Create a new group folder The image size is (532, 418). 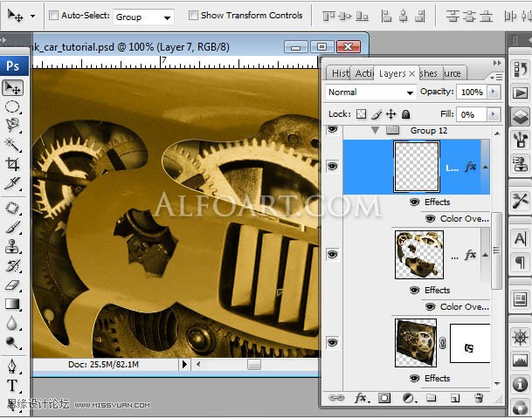[x=431, y=397]
